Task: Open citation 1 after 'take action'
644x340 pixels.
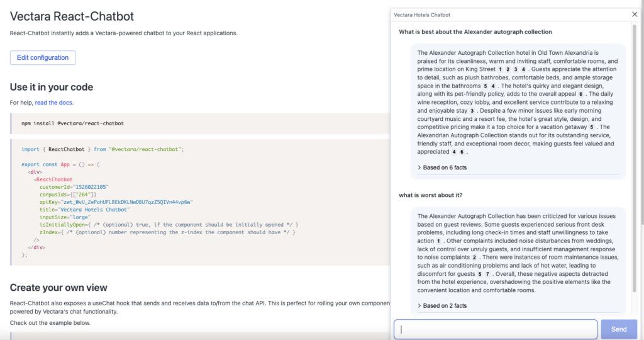Action: [x=438, y=241]
